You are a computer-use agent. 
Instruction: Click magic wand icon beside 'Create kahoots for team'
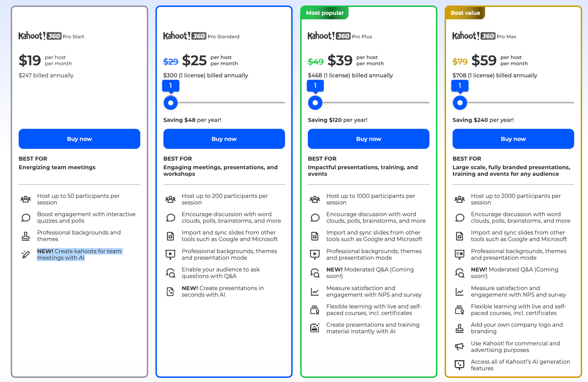pos(26,255)
